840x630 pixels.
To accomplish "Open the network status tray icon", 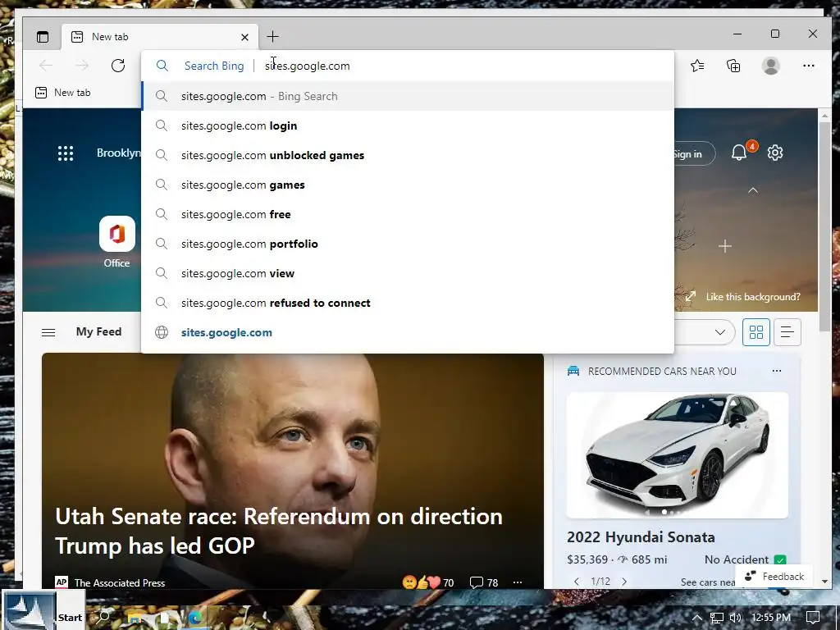I will 717,618.
